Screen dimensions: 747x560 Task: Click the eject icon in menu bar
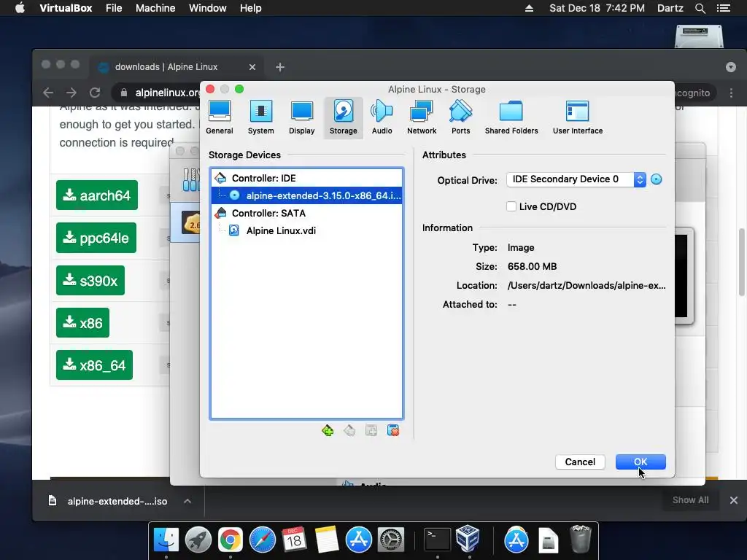pyautogui.click(x=529, y=8)
